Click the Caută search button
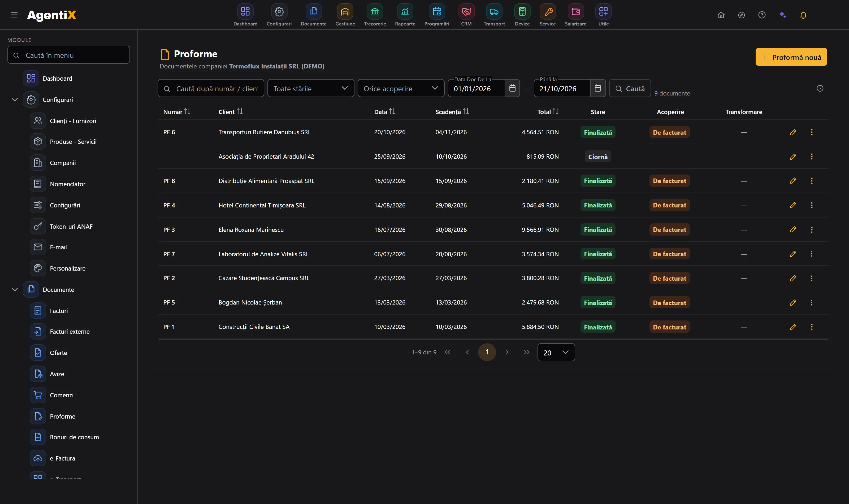The width and height of the screenshot is (849, 504). (629, 88)
